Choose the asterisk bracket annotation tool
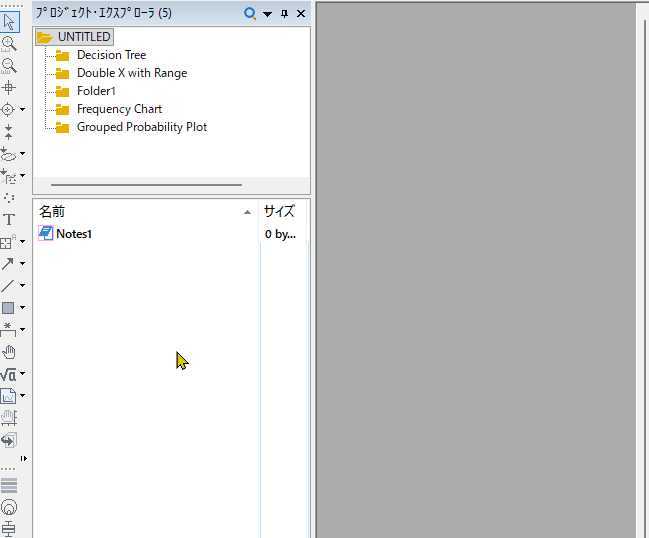 pyautogui.click(x=8, y=330)
